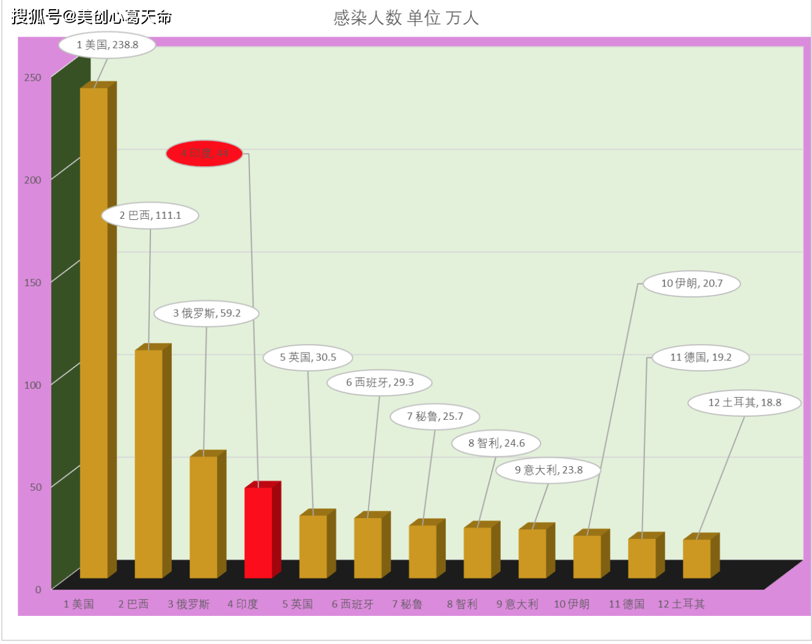812x644 pixels.
Task: Click the data label 5 英国, 30.5
Action: point(308,357)
